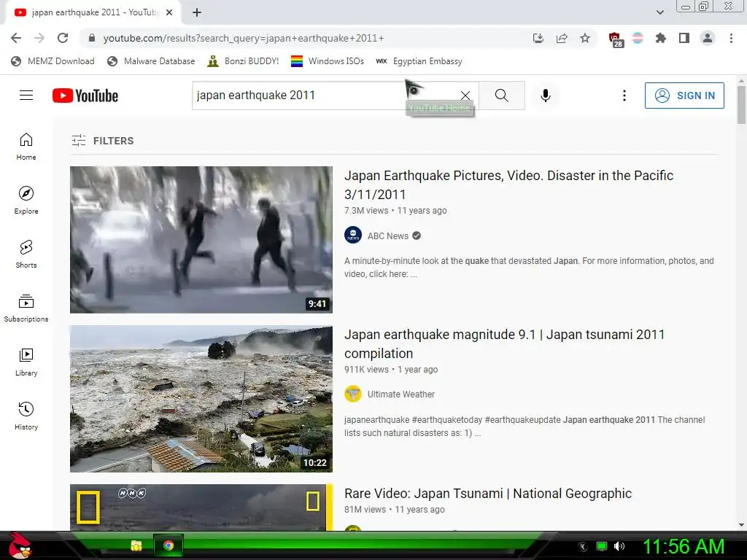Open YouTube settings three-dot menu
Screen dimensions: 747x560
click(624, 96)
